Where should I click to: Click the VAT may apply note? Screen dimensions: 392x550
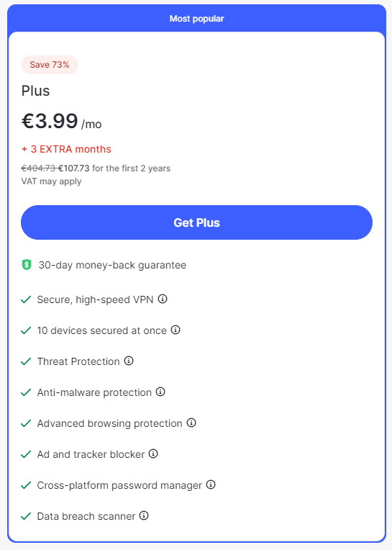point(52,181)
